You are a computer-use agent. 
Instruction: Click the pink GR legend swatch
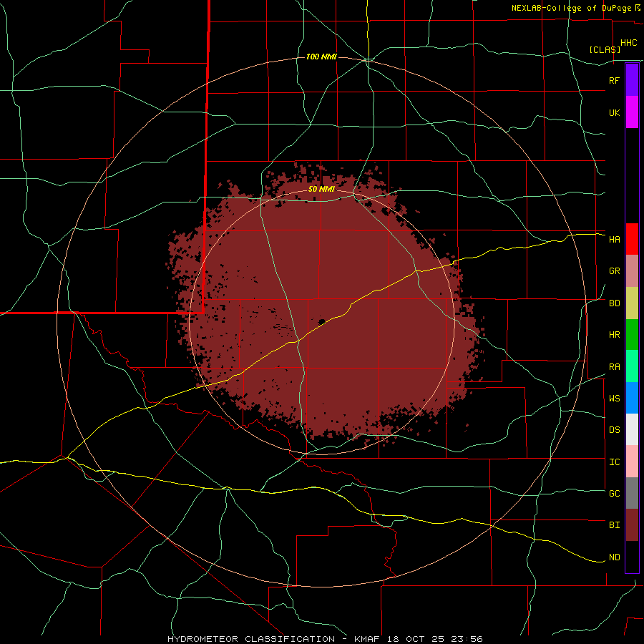tap(632, 271)
